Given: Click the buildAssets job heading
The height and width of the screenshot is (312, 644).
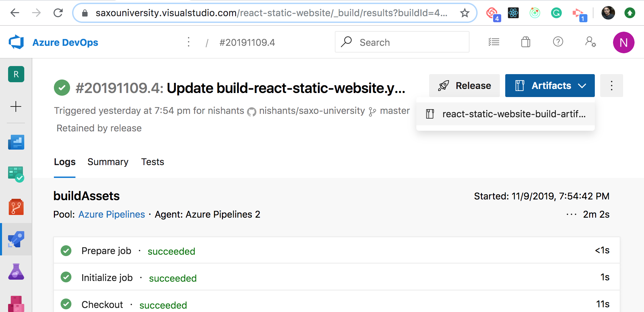Looking at the screenshot, I should [87, 196].
